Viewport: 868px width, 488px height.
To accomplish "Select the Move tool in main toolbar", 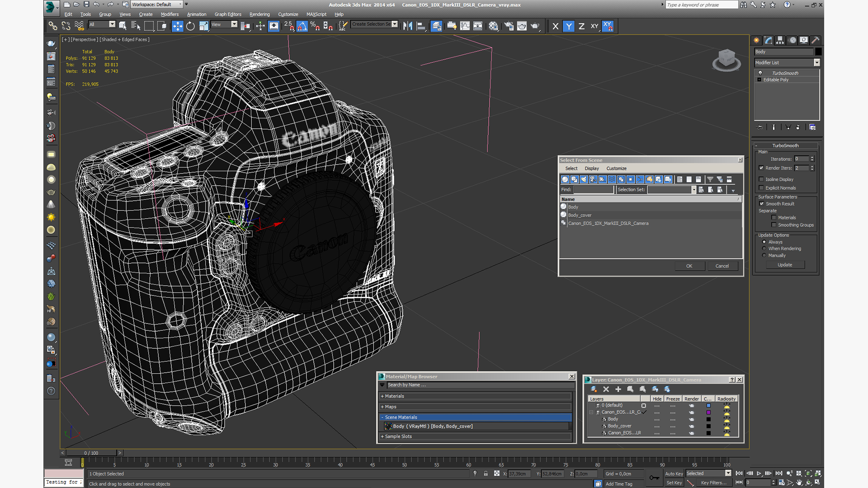I will [x=178, y=26].
